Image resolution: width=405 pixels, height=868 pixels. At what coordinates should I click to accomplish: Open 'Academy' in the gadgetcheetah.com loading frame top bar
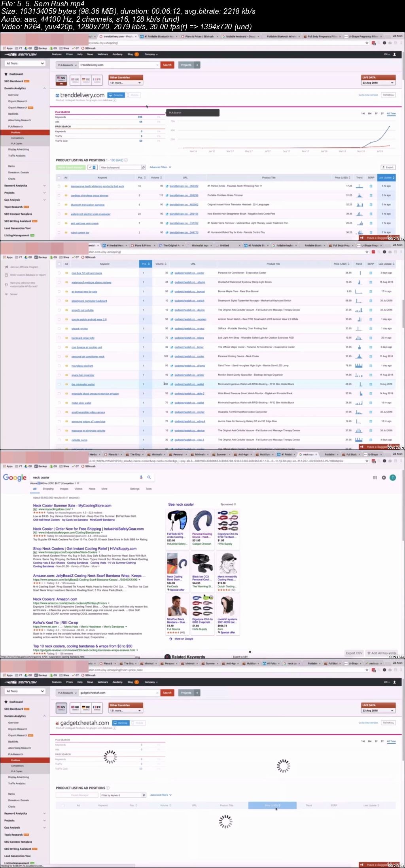point(117,682)
